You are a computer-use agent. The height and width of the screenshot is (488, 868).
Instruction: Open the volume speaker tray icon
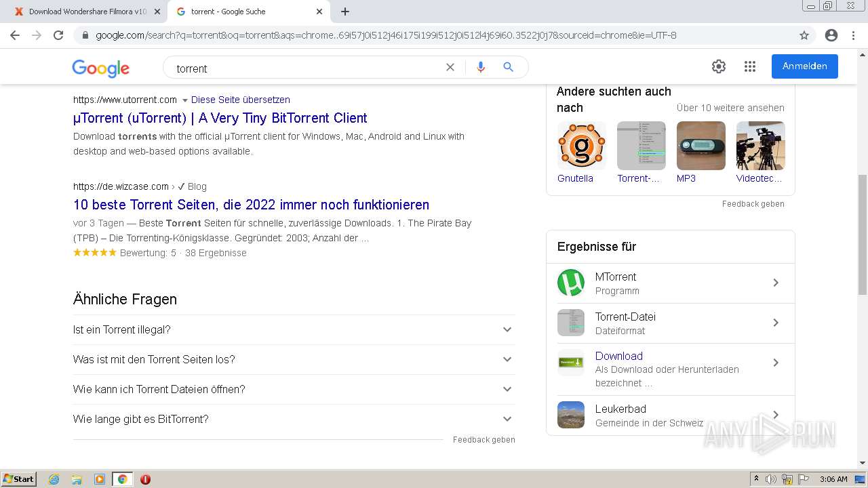[x=771, y=479]
